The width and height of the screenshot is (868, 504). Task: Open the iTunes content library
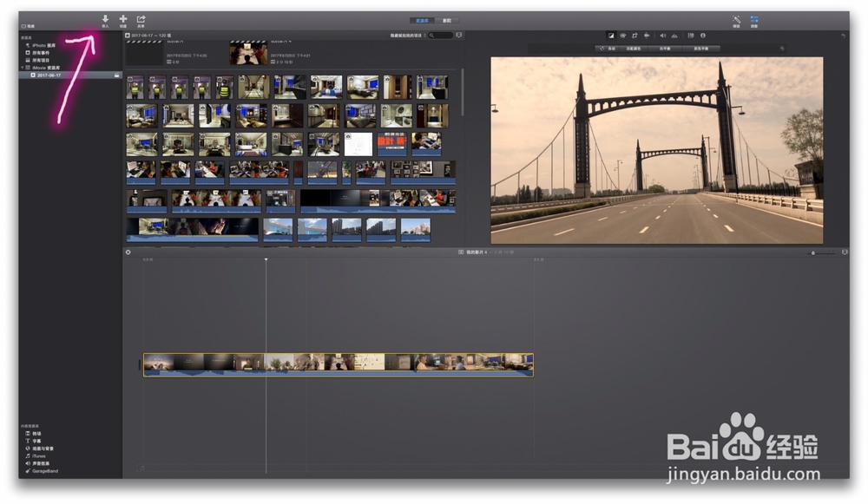point(36,456)
